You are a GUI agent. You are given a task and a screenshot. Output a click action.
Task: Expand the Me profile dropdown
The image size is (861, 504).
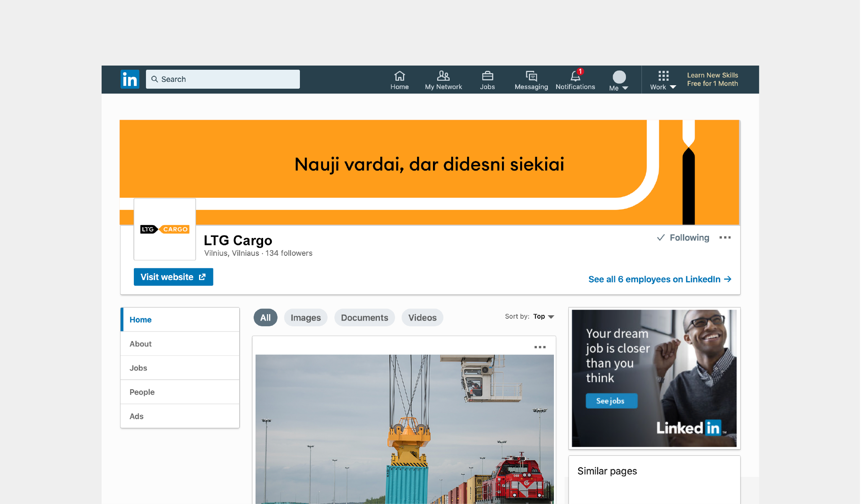[619, 81]
